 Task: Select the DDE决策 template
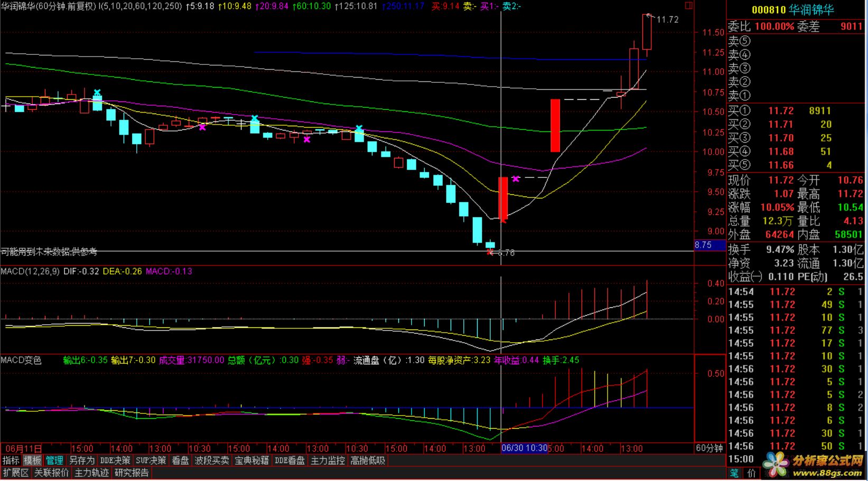click(x=115, y=460)
